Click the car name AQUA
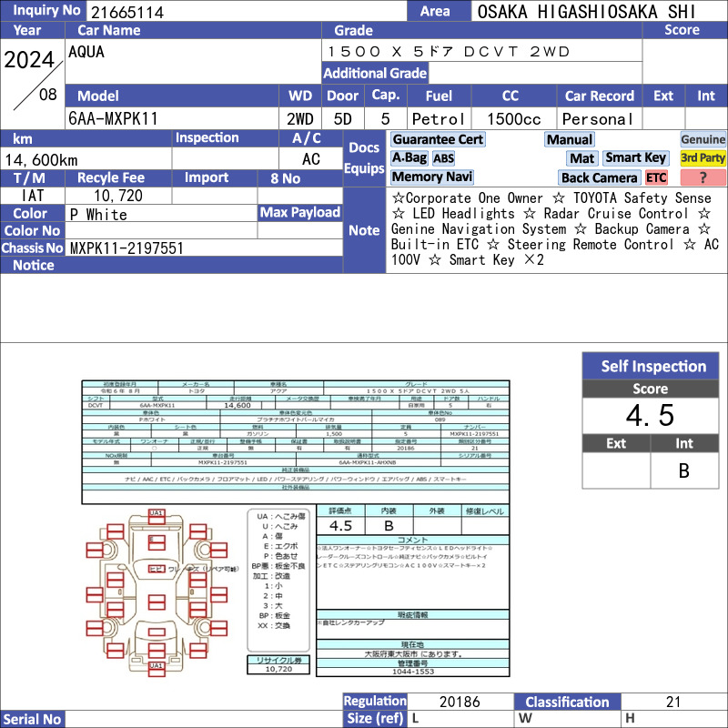The height and width of the screenshot is (728, 728). coord(86,52)
